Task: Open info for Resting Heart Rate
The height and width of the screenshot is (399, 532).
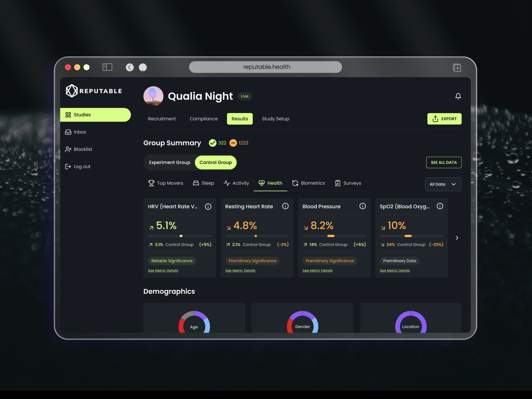Action: [285, 206]
